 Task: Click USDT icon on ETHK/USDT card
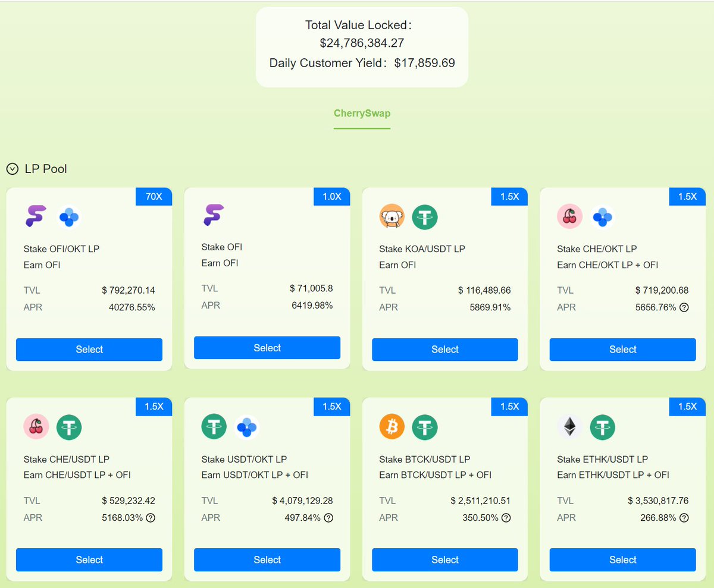click(x=603, y=427)
